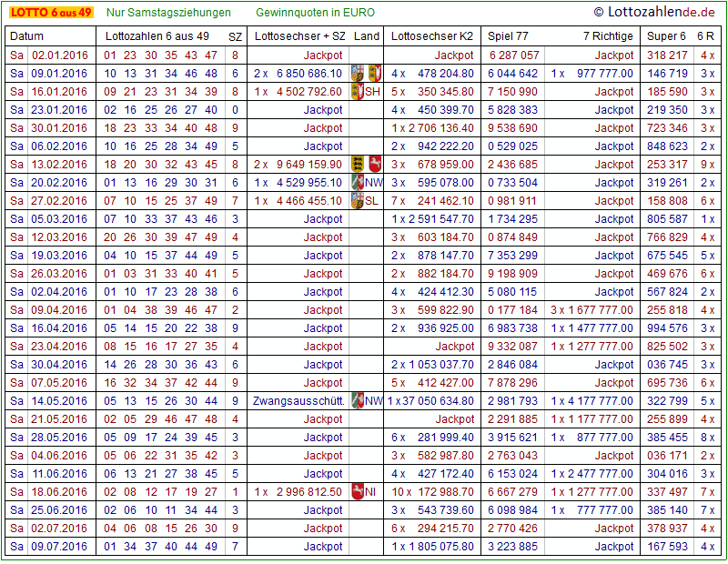Click Schleswig-Holstein crest in 09.01.2016 row
Viewport: 728px width, 564px height.
tap(374, 73)
